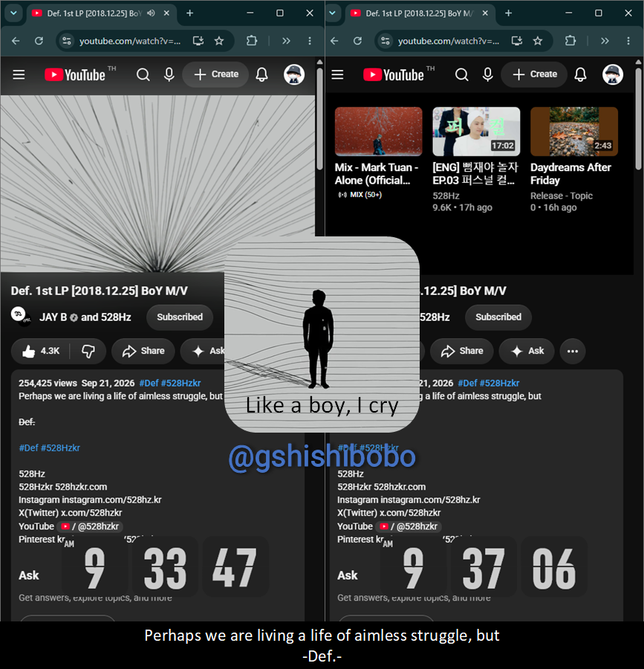Viewport: 644px width, 669px height.
Task: Click Subscribed button in the right window
Action: pos(498,317)
